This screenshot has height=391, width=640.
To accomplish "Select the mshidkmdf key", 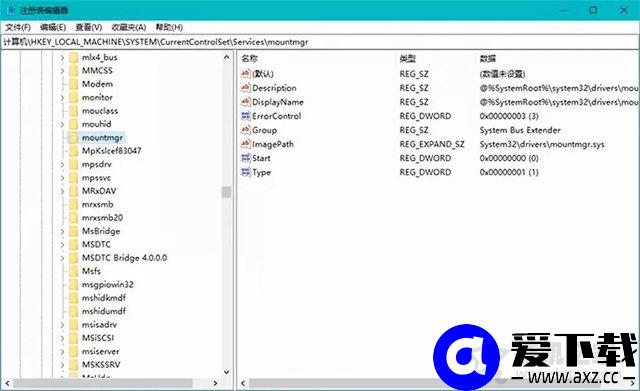I will point(104,298).
